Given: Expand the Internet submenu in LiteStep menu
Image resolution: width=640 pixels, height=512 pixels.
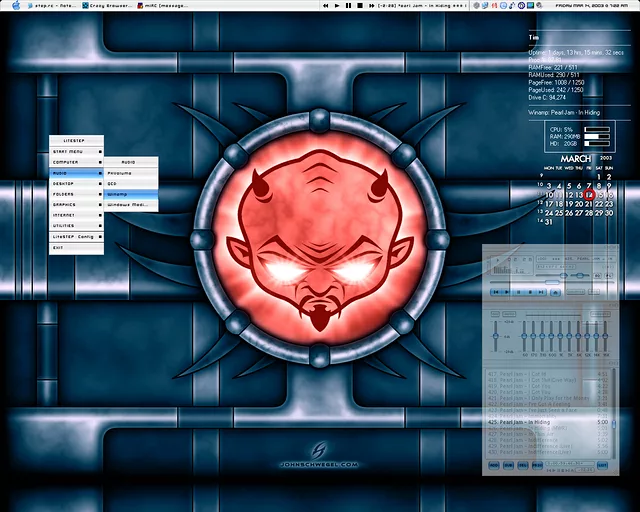Looking at the screenshot, I should click(x=76, y=215).
